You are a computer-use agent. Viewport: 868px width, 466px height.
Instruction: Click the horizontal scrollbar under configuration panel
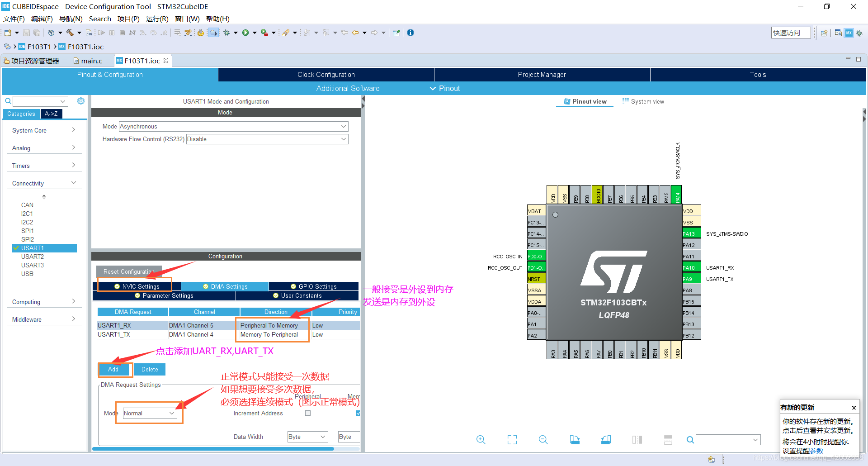pyautogui.click(x=213, y=449)
